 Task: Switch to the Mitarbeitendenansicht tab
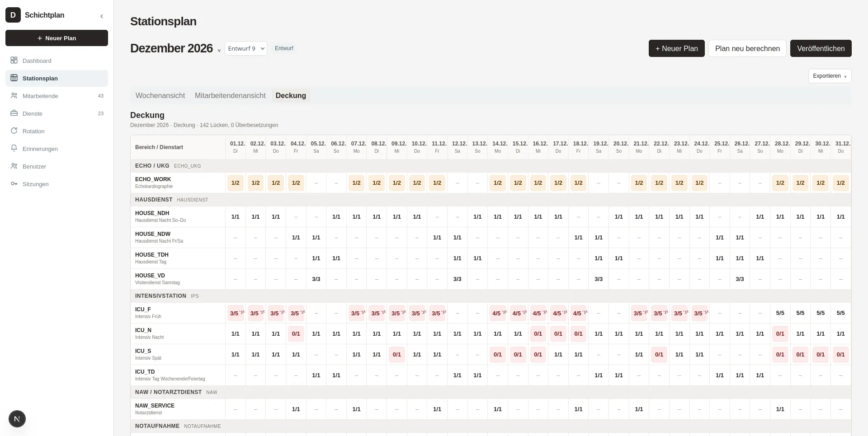click(230, 95)
